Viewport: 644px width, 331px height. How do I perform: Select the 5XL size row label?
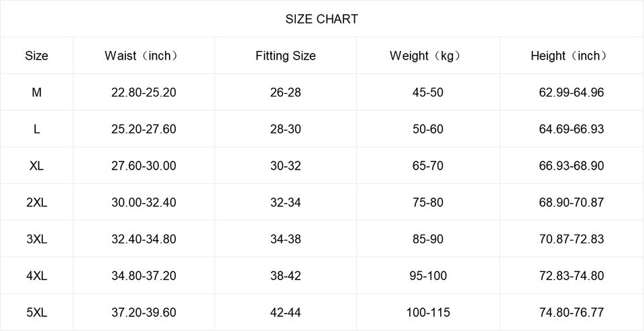[36, 312]
